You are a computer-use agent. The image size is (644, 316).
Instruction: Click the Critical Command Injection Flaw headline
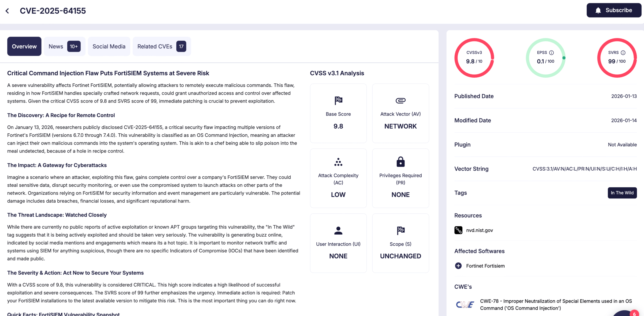(x=108, y=73)
